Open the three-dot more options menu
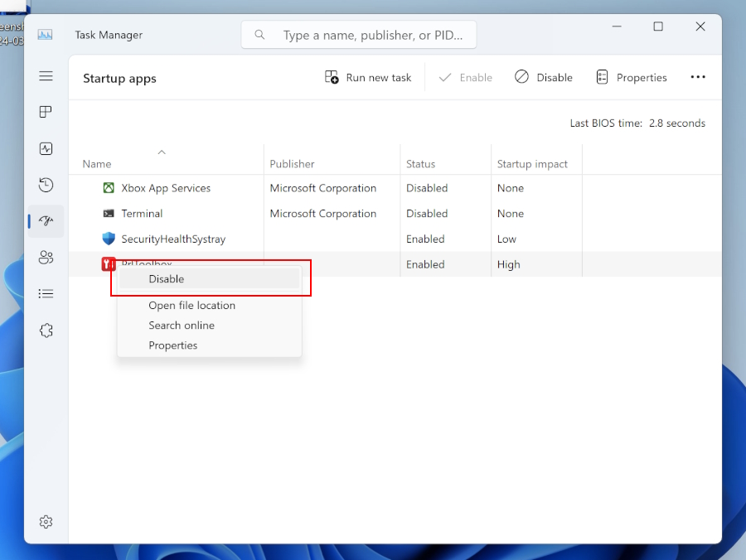 pyautogui.click(x=698, y=77)
